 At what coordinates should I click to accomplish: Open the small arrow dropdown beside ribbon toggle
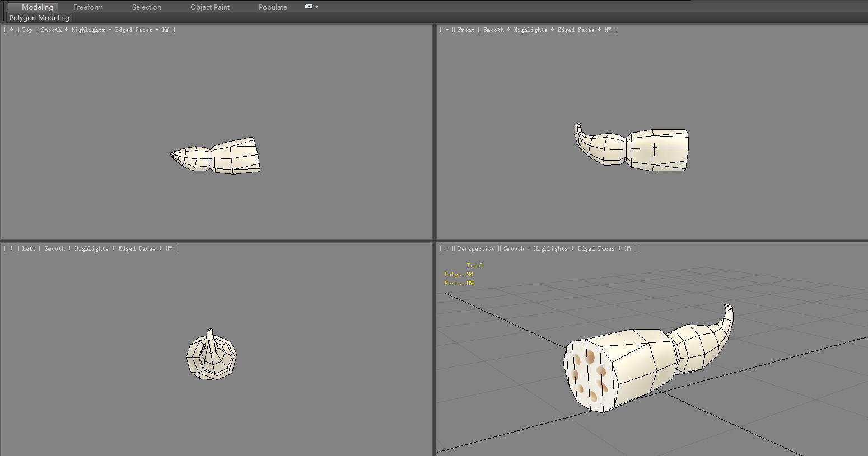317,7
